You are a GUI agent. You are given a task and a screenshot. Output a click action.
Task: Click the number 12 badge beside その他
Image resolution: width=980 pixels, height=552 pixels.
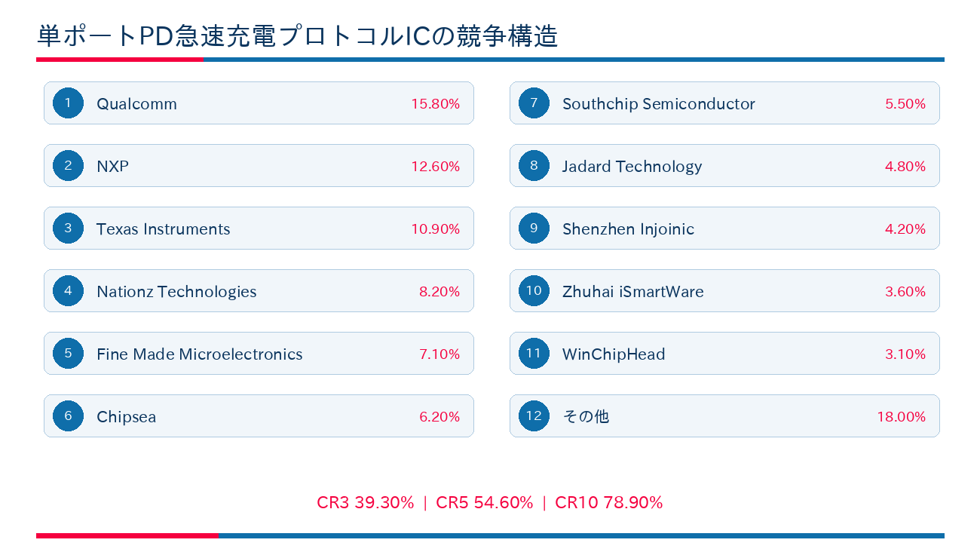tap(534, 416)
